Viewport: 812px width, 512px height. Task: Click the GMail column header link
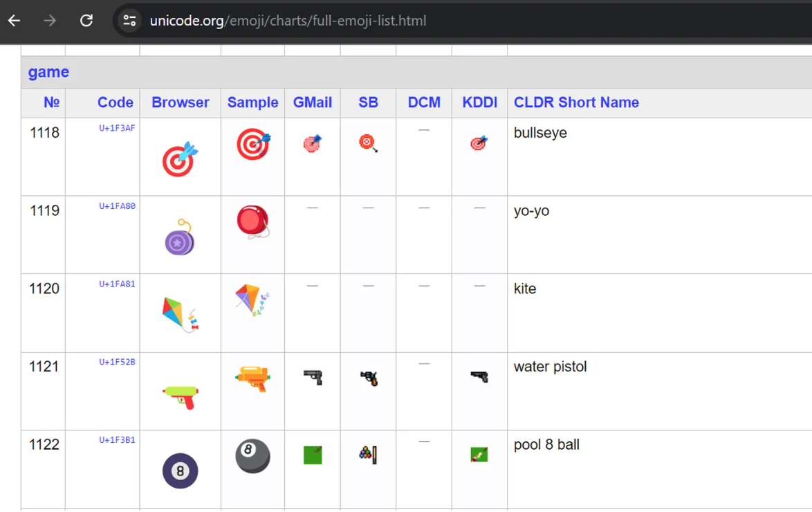313,102
